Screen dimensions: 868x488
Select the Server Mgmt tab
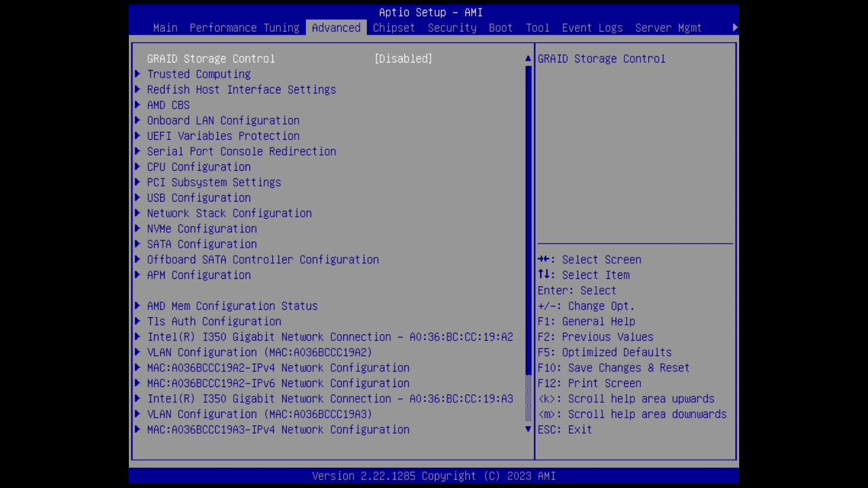pos(668,28)
